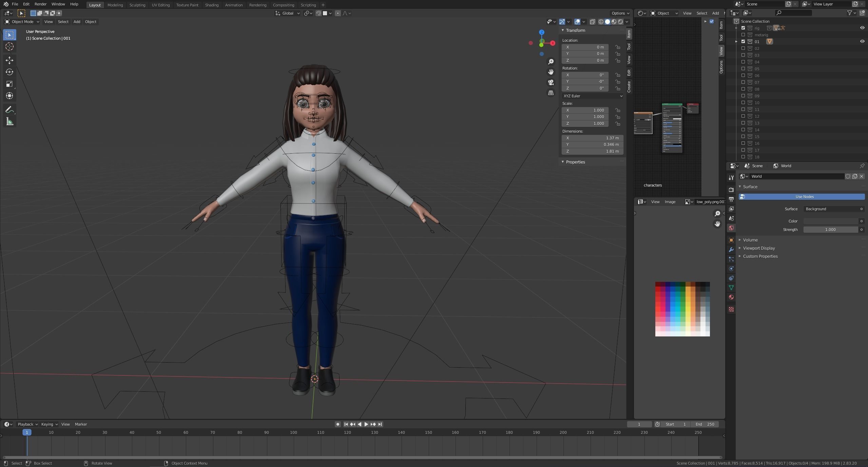This screenshot has width=868, height=467.
Task: Switch perspective/orthographic grid icon
Action: pos(551,93)
